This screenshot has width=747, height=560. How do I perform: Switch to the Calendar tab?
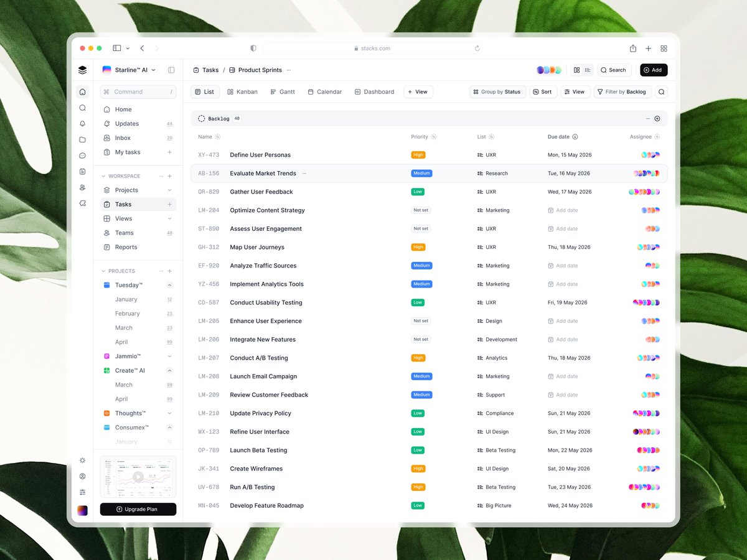[x=324, y=91]
